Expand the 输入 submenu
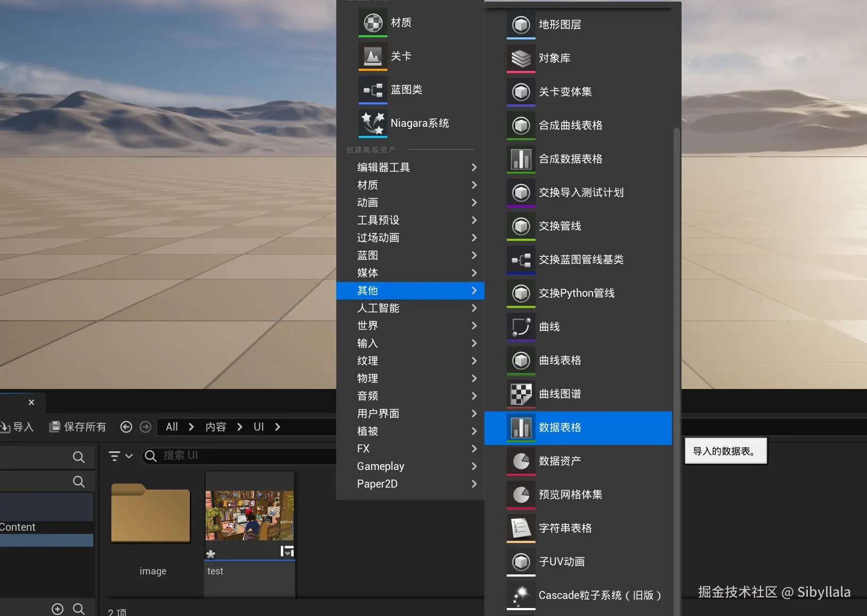Image resolution: width=867 pixels, height=616 pixels. point(410,343)
